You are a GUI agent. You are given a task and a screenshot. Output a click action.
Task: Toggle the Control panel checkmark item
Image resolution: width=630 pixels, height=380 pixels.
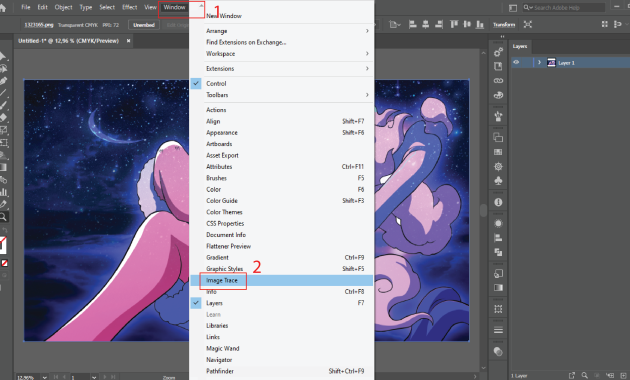coord(281,84)
